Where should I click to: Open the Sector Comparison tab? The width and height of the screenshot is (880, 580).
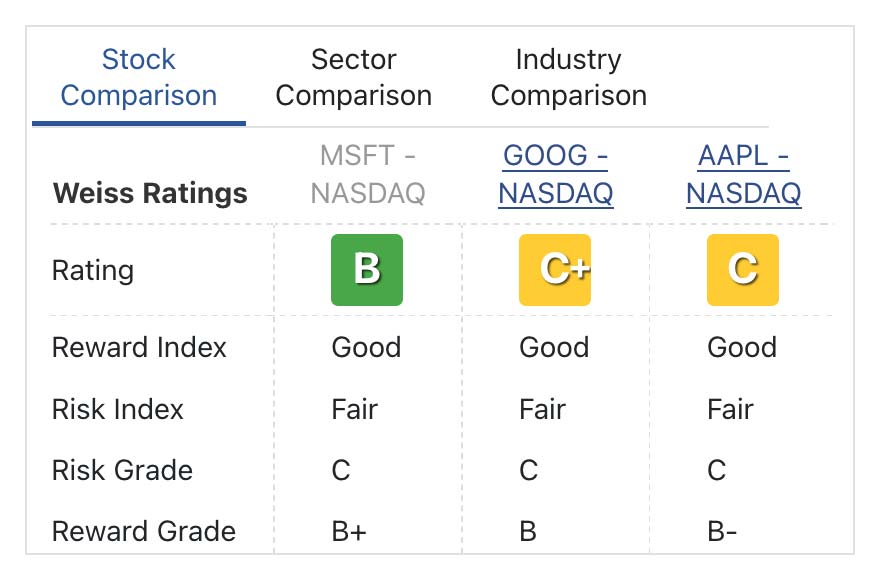[x=354, y=78]
